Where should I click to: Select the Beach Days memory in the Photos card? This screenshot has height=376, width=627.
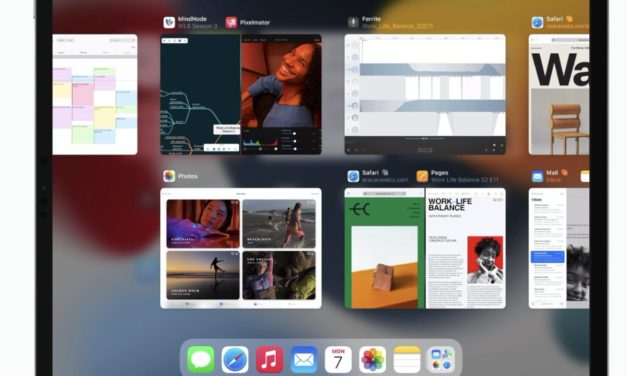pyautogui.click(x=279, y=224)
